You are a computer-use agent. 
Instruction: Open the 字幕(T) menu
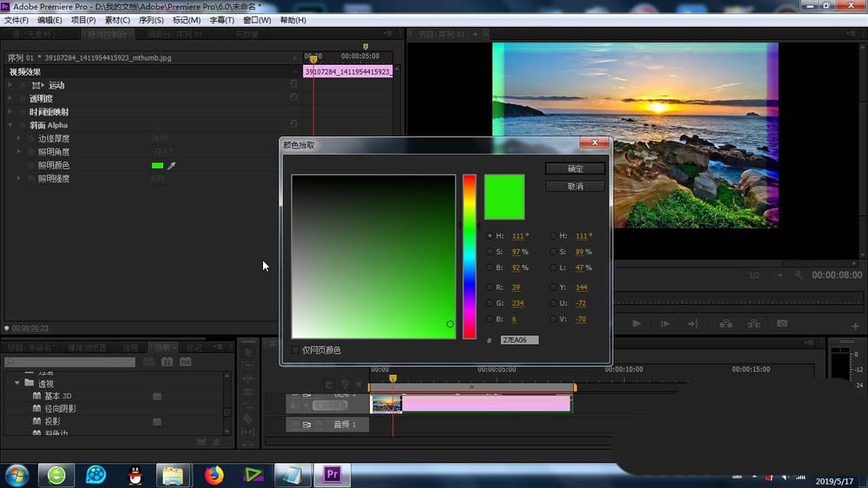tap(221, 20)
